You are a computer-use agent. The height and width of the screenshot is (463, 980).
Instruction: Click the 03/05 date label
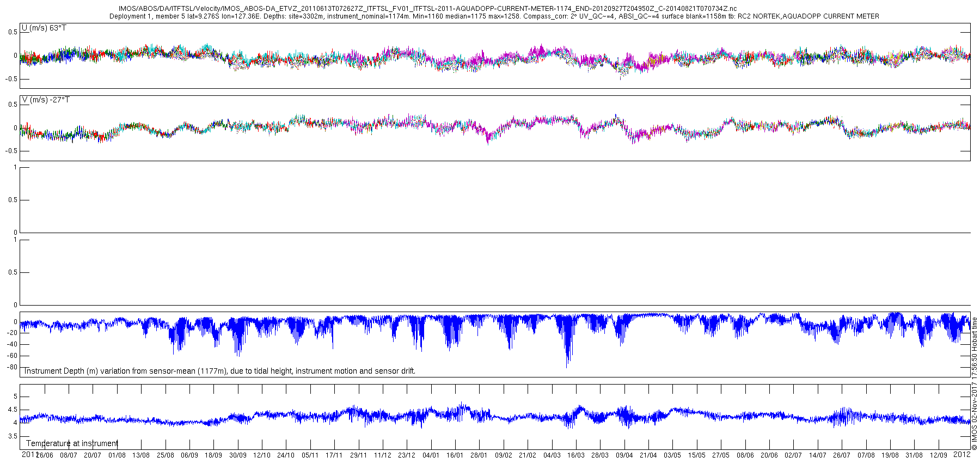672,455
